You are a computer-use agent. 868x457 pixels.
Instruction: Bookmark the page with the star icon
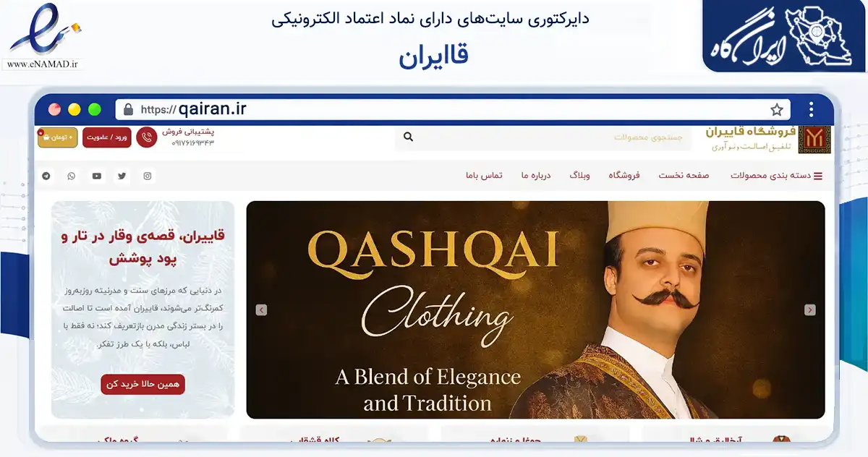(777, 110)
